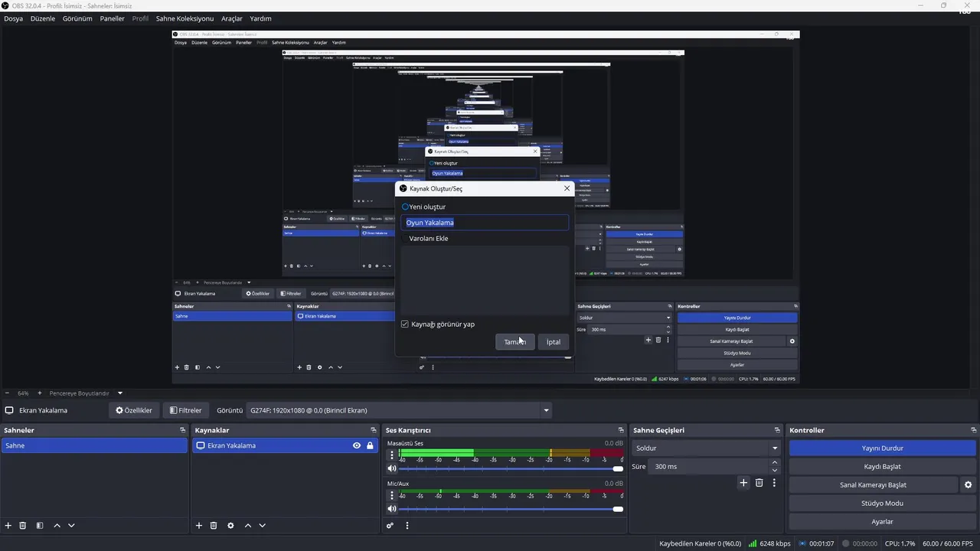Enable Stüdyo Modu
980x551 pixels.
tap(883, 503)
